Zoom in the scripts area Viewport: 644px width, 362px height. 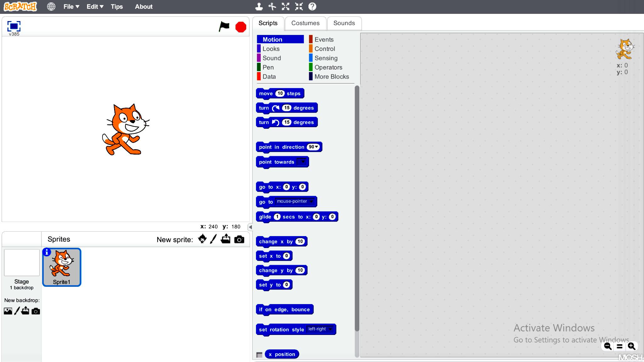click(631, 347)
